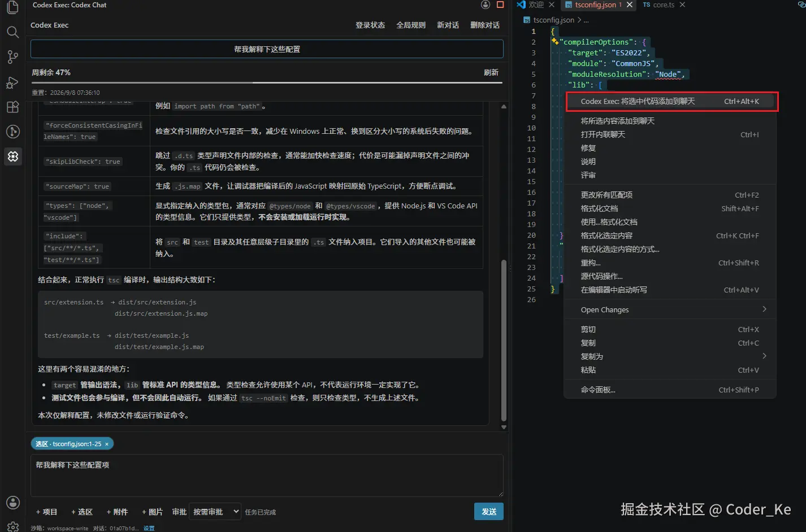Image resolution: width=806 pixels, height=532 pixels.
Task: Open Run and Debug view icon
Action: (x=12, y=82)
